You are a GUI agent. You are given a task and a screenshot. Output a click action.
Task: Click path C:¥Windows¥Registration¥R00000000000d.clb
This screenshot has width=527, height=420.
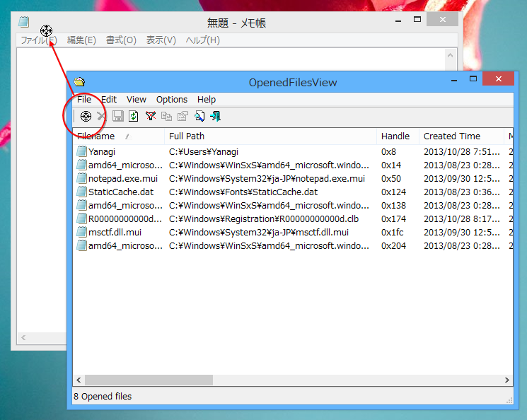click(264, 219)
